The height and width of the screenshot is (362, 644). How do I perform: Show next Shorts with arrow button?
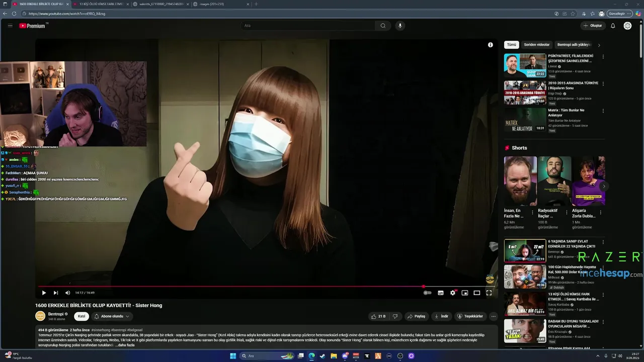pyautogui.click(x=604, y=186)
